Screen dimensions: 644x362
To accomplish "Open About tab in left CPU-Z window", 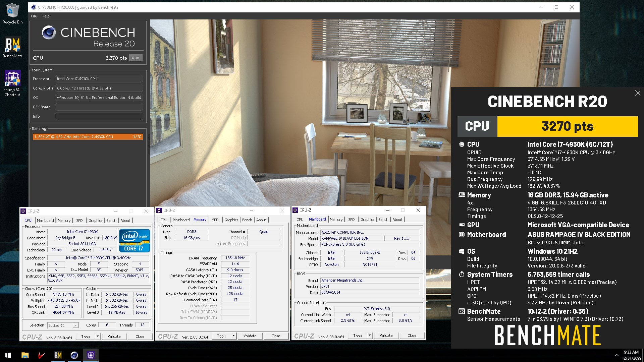I will [x=125, y=220].
